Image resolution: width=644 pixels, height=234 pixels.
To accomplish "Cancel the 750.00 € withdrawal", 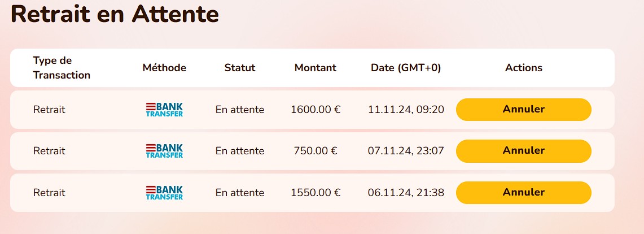I will click(x=523, y=151).
